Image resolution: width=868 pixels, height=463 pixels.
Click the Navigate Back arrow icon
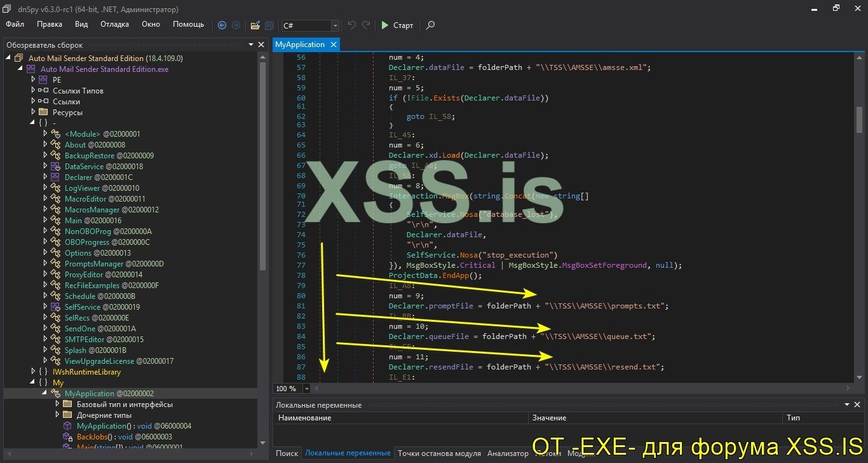(222, 25)
